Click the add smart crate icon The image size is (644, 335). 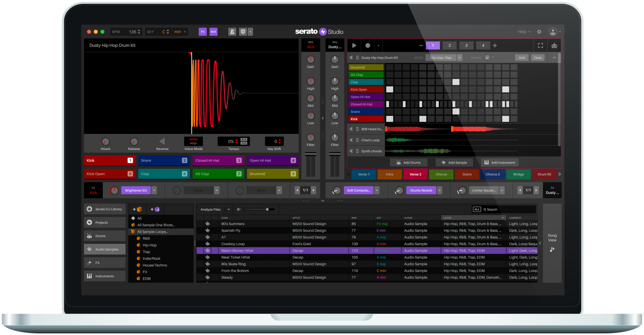155,209
